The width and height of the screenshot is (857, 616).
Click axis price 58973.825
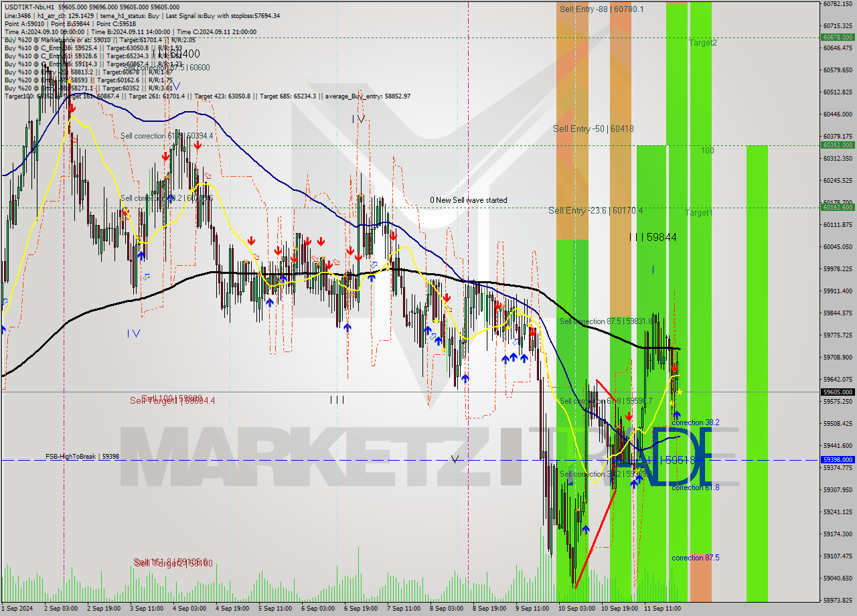point(838,600)
